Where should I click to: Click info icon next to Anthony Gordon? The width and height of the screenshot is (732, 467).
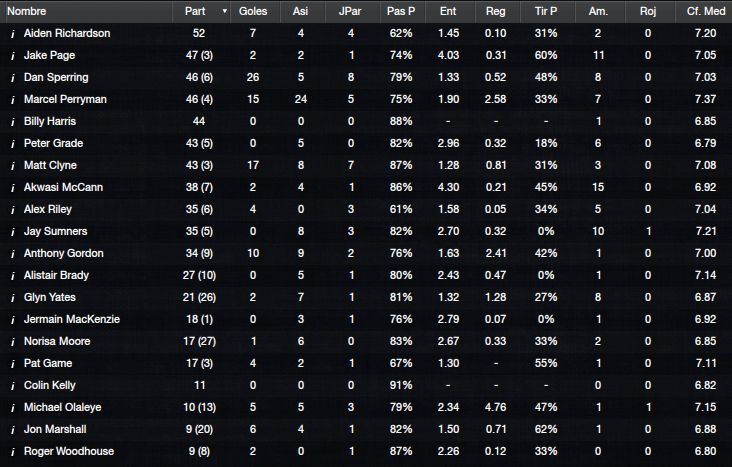(x=13, y=254)
